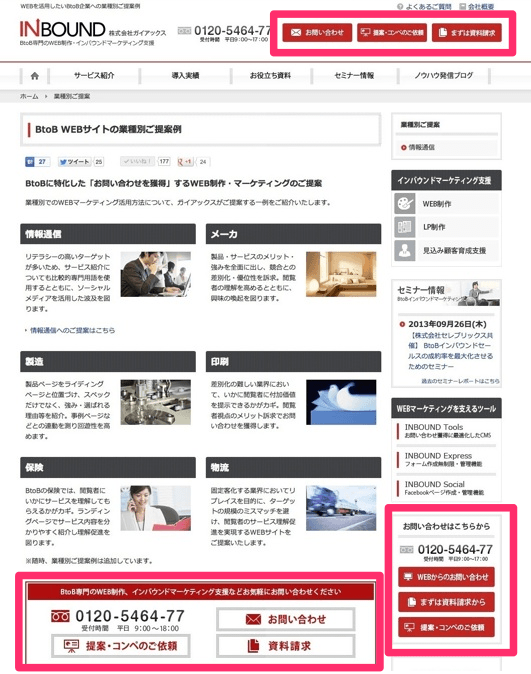Screen dimensions: 531x674
Task: Open the サービス紹介 navigation menu item
Action: 94,76
